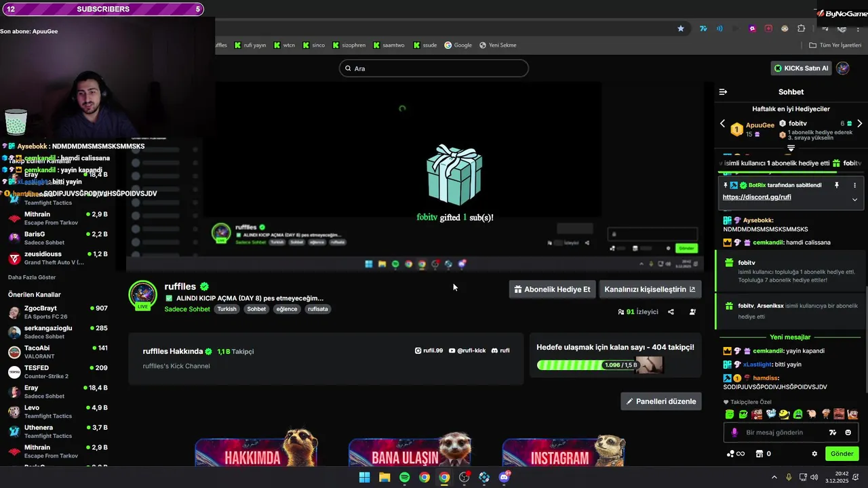
Task: Select the Turkish tag
Action: [x=226, y=309]
